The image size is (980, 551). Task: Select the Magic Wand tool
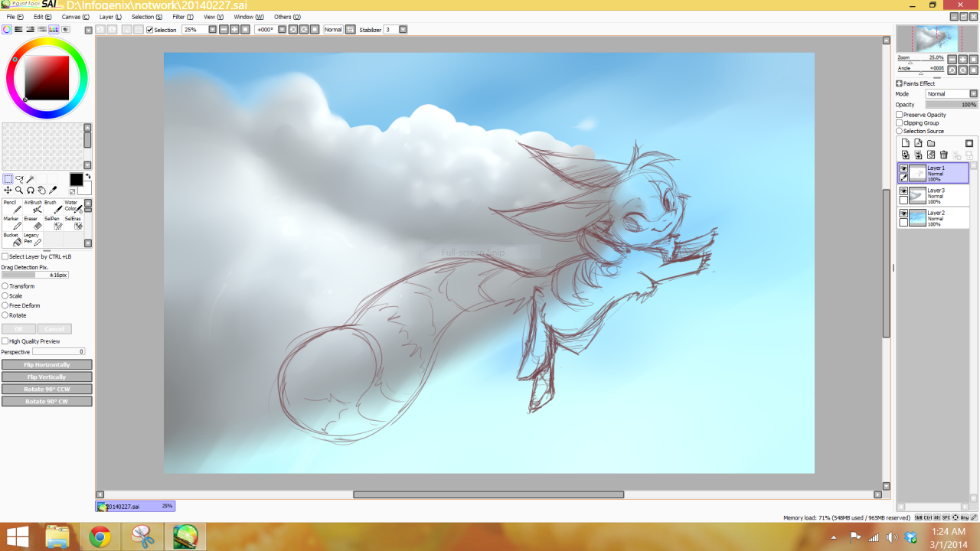tap(31, 179)
